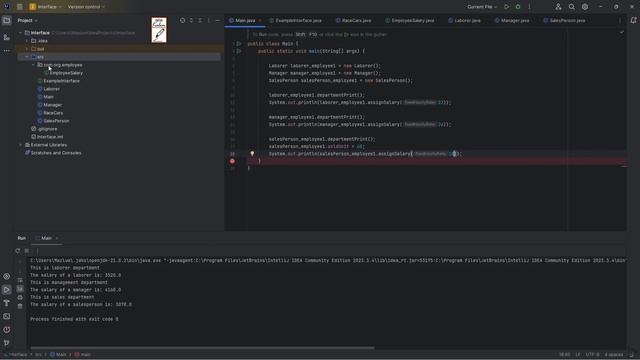Switch to EmployeeSalary.java tab
Viewport: 640px width, 360px height.
pos(410,20)
